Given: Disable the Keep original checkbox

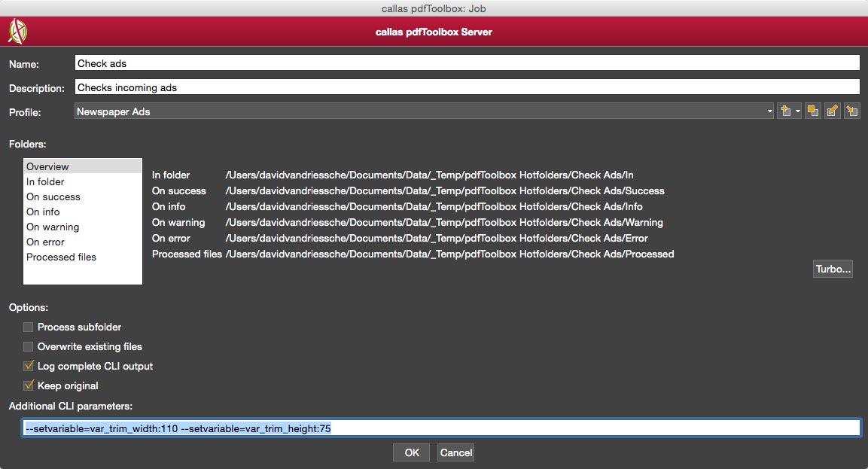Looking at the screenshot, I should tap(29, 385).
